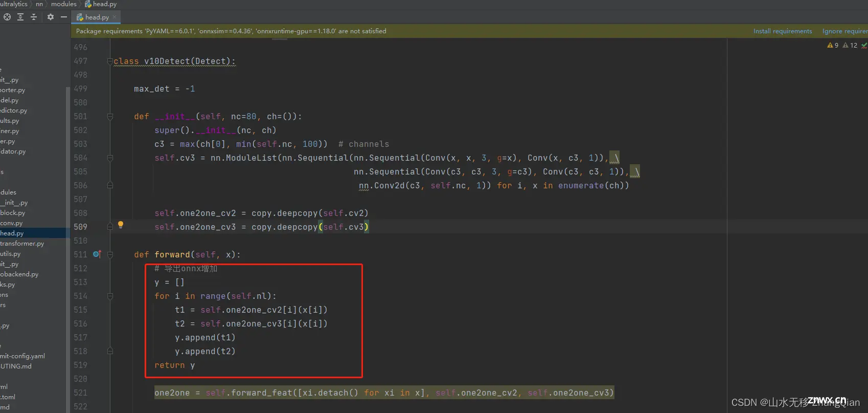Select validator.py in the project tree
868x413 pixels.
click(13, 151)
